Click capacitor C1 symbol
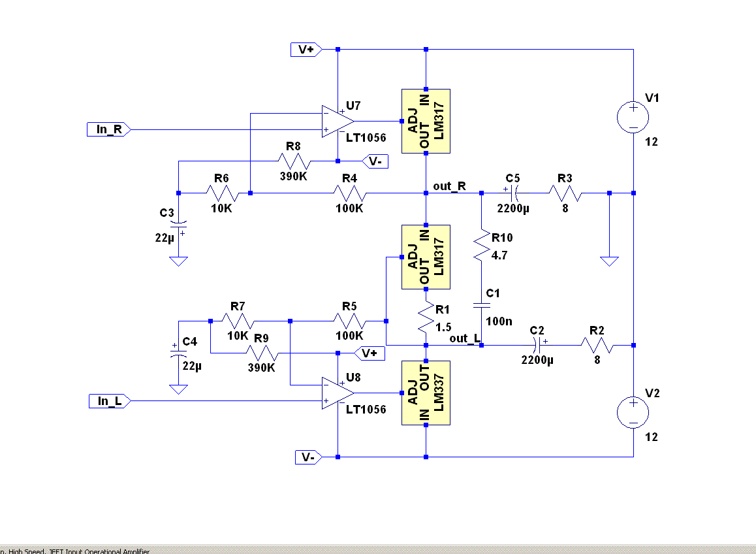The width and height of the screenshot is (756, 554). pyautogui.click(x=481, y=306)
